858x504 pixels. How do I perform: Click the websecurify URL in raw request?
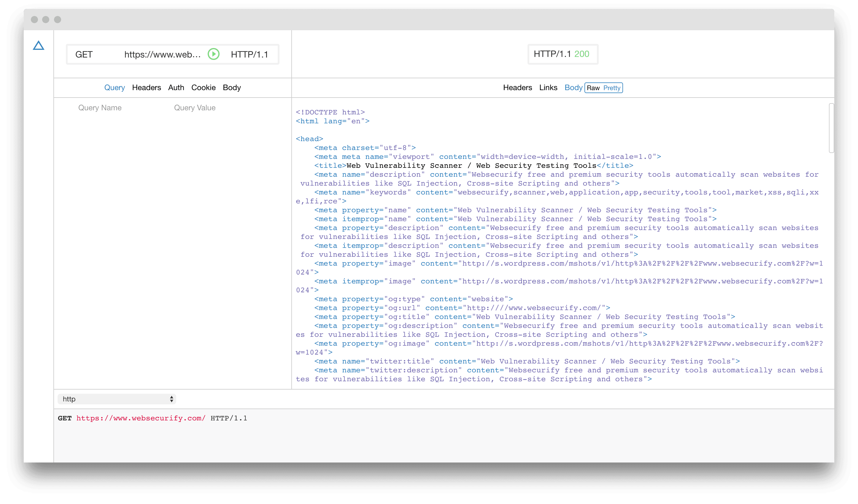tap(141, 418)
